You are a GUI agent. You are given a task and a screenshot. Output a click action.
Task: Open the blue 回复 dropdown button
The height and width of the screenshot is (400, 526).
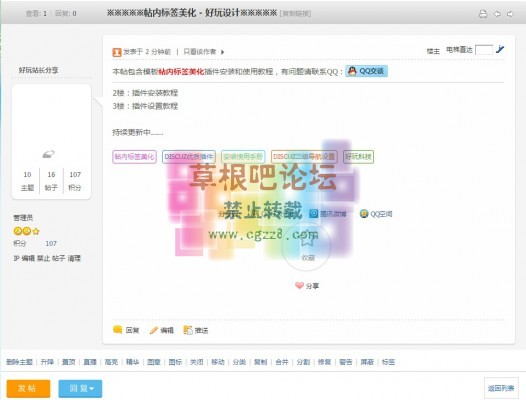click(81, 389)
